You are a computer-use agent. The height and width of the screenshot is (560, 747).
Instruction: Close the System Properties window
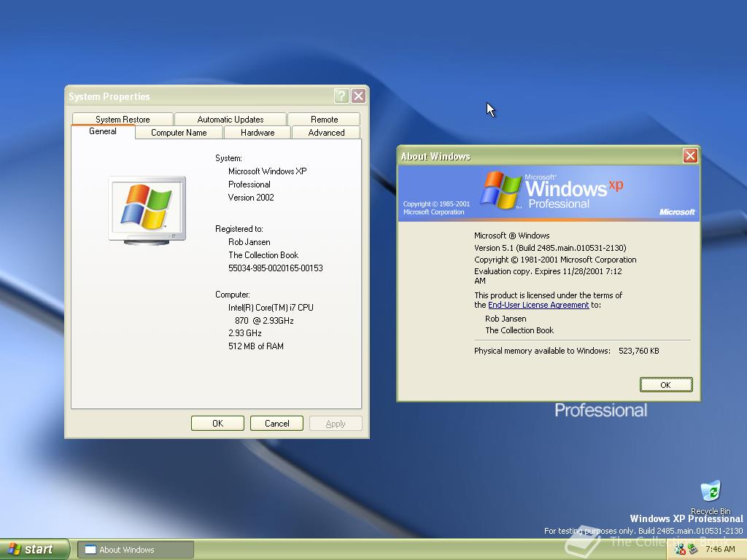tap(358, 96)
